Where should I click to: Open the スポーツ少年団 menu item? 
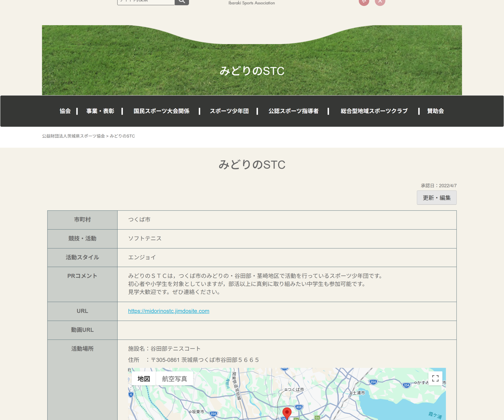229,111
